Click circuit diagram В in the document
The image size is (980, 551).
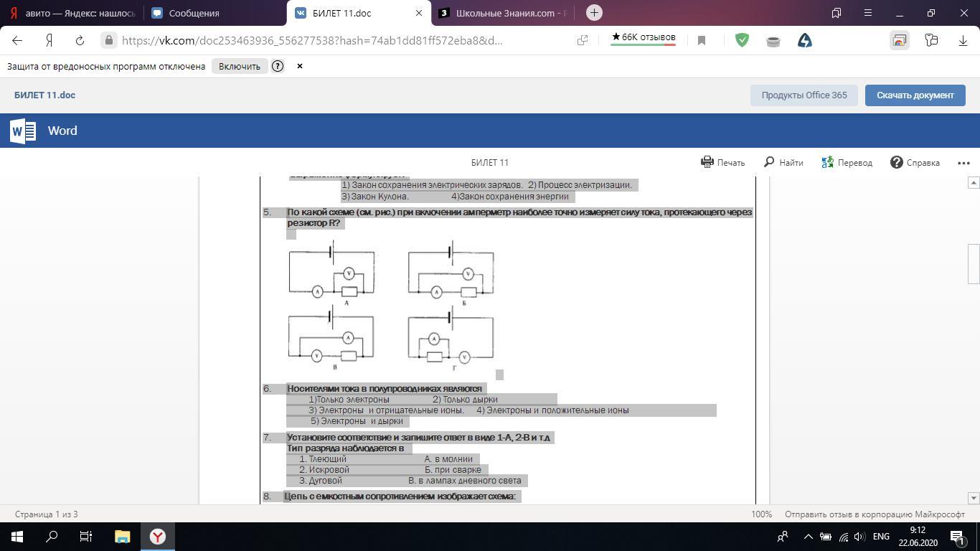[331, 338]
